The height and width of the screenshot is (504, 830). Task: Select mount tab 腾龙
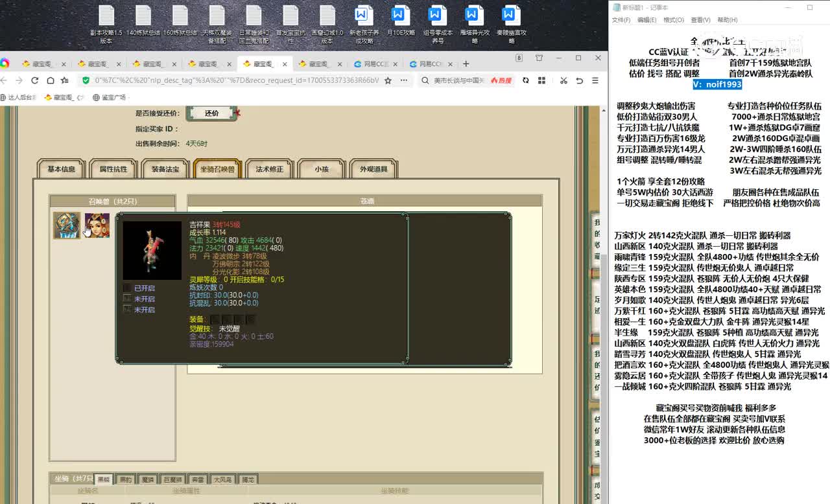[x=248, y=479]
